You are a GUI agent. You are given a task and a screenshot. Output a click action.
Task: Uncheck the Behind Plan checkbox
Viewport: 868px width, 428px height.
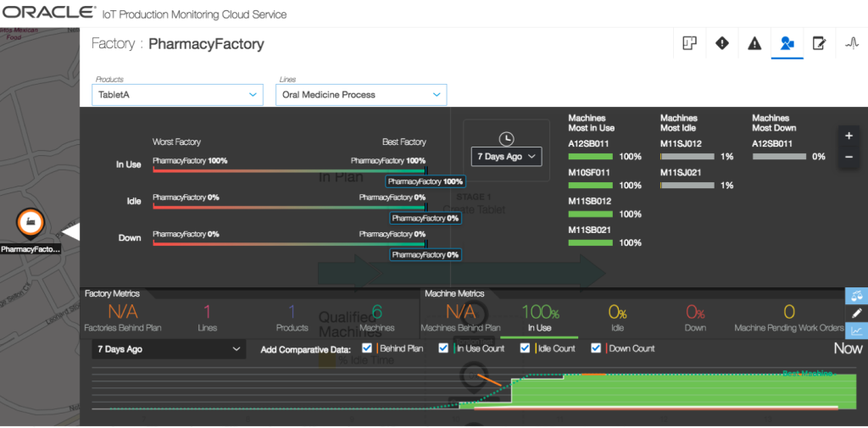(x=367, y=348)
